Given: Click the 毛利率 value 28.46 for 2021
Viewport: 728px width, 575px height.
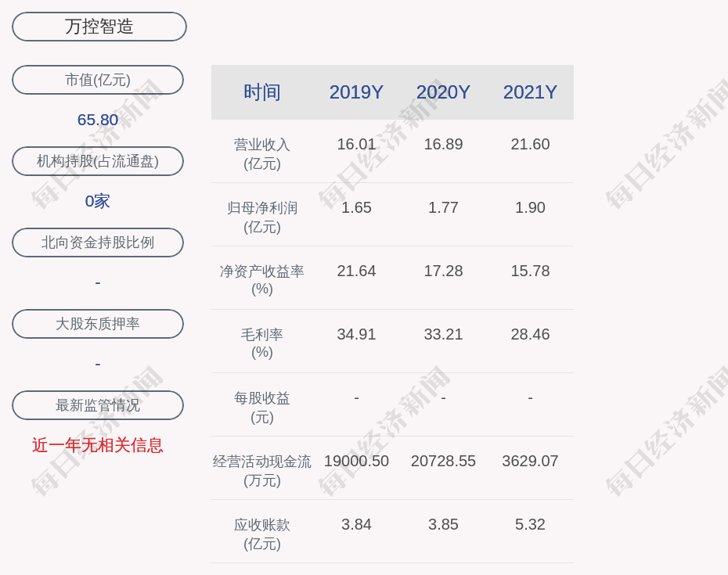Looking at the screenshot, I should pos(530,334).
